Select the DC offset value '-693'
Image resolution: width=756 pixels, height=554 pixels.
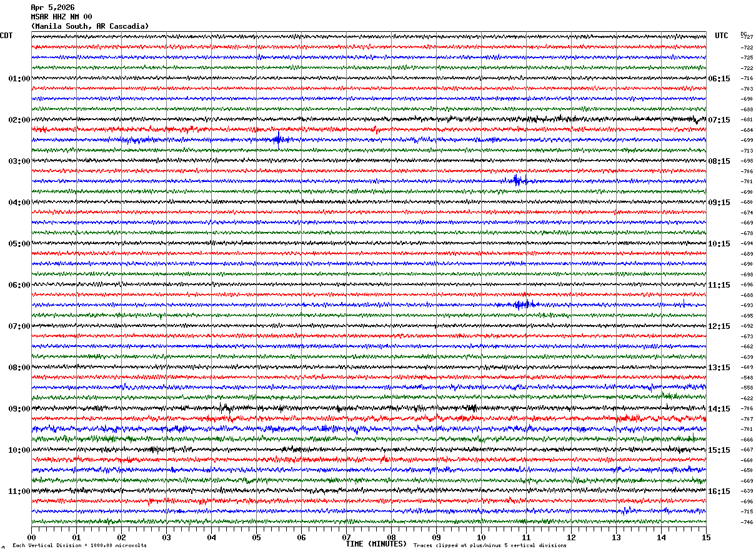747,306
